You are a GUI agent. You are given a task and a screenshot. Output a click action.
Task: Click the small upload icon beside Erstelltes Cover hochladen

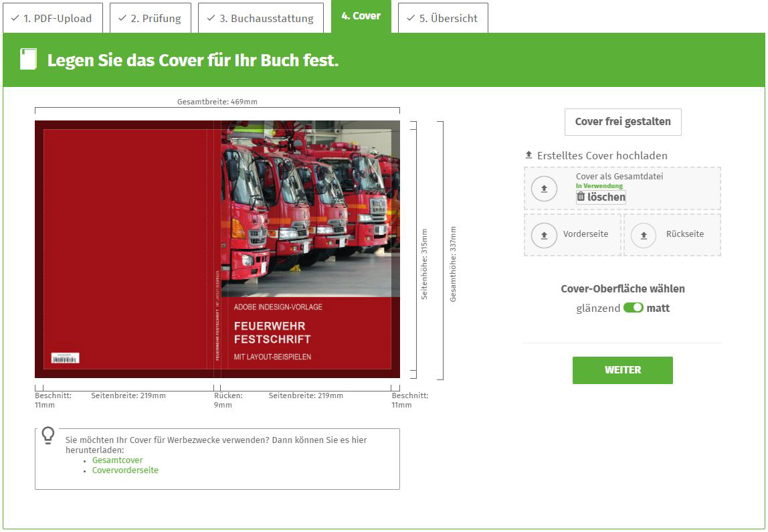(529, 155)
